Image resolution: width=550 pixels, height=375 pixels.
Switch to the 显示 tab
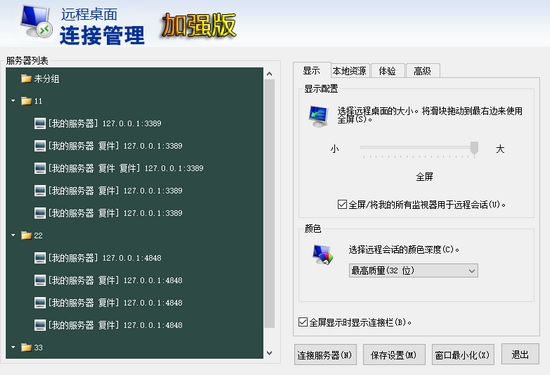click(311, 71)
